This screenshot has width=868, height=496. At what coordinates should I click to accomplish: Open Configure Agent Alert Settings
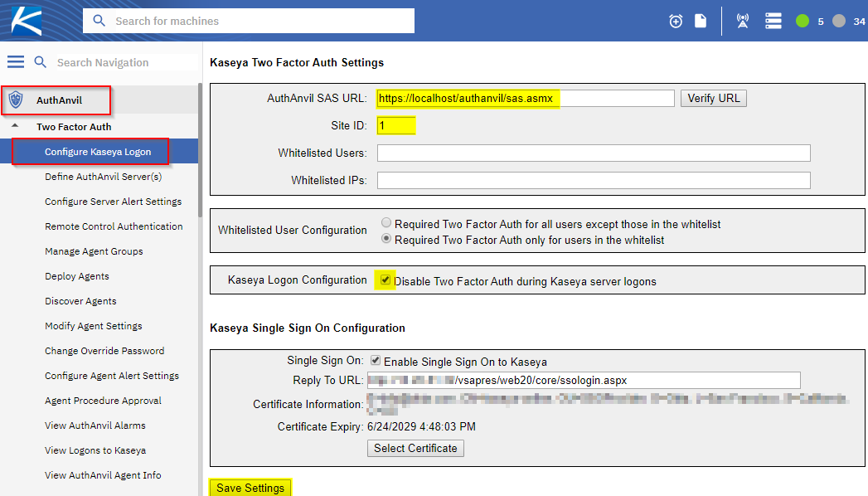pos(112,376)
